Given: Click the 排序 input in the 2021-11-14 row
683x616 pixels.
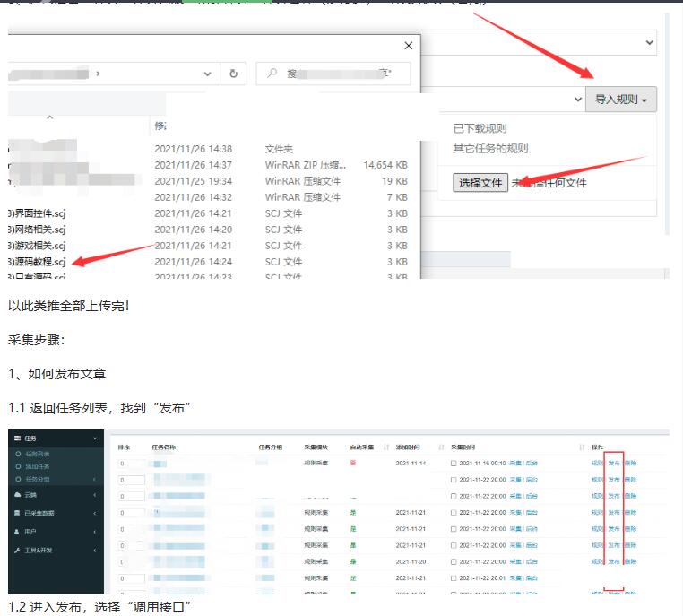Looking at the screenshot, I should tap(131, 464).
